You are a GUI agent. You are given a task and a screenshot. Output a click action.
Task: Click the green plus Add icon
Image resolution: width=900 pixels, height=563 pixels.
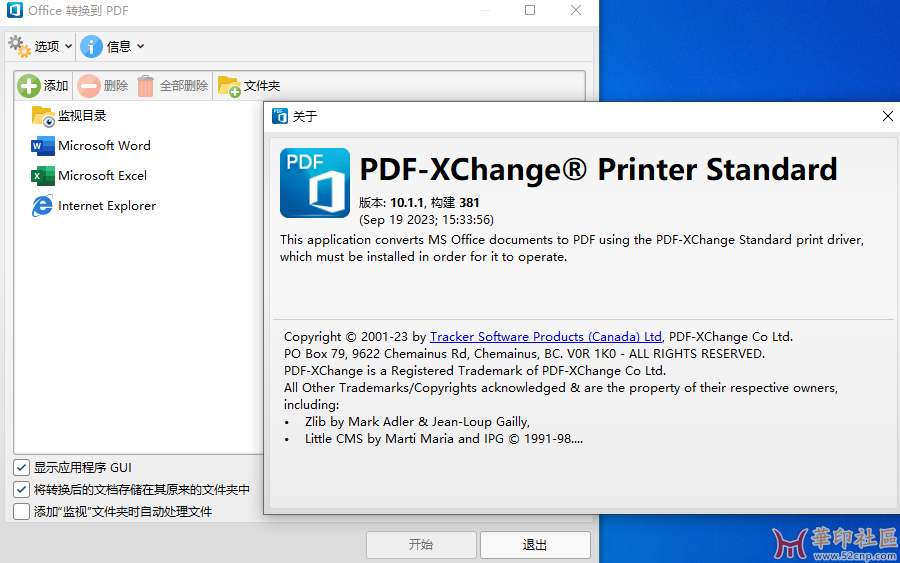pos(28,86)
